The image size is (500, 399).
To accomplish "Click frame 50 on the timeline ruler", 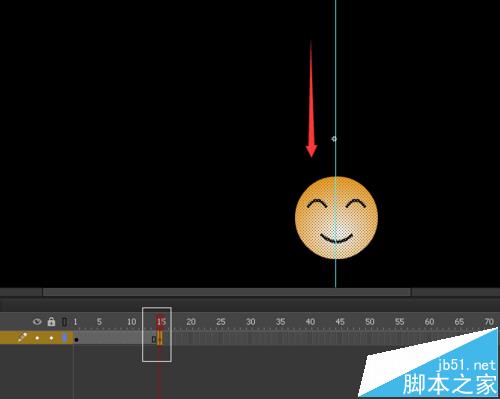I will tap(370, 322).
